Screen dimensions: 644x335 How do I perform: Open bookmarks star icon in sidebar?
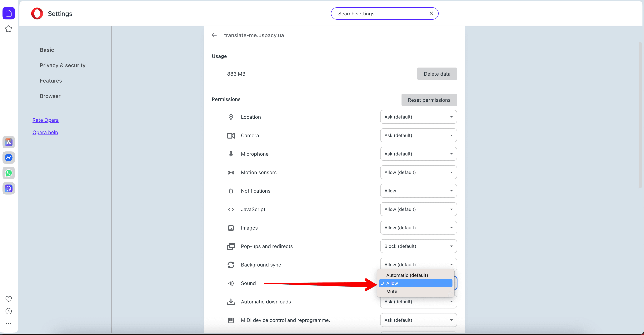click(x=8, y=29)
